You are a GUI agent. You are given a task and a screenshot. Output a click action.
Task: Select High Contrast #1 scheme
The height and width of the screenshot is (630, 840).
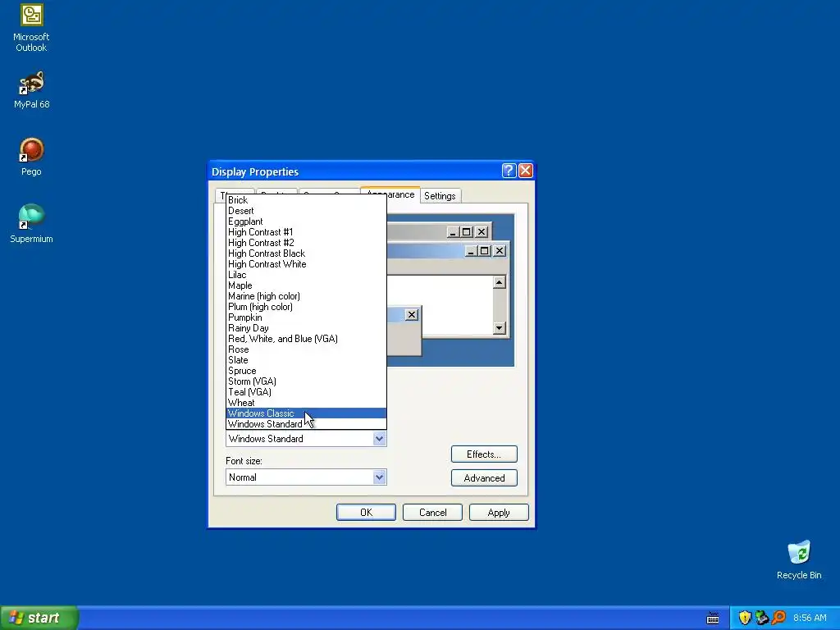pyautogui.click(x=306, y=232)
